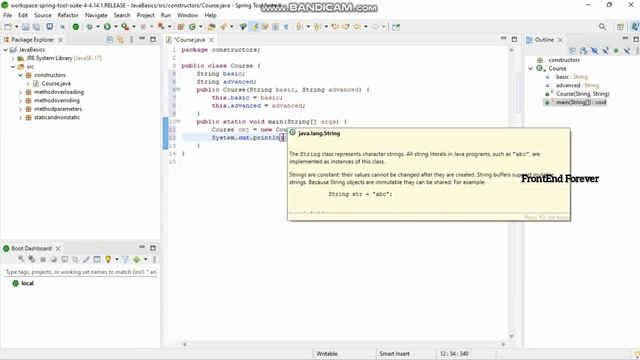Select local in Boot Dashboard

(x=27, y=283)
